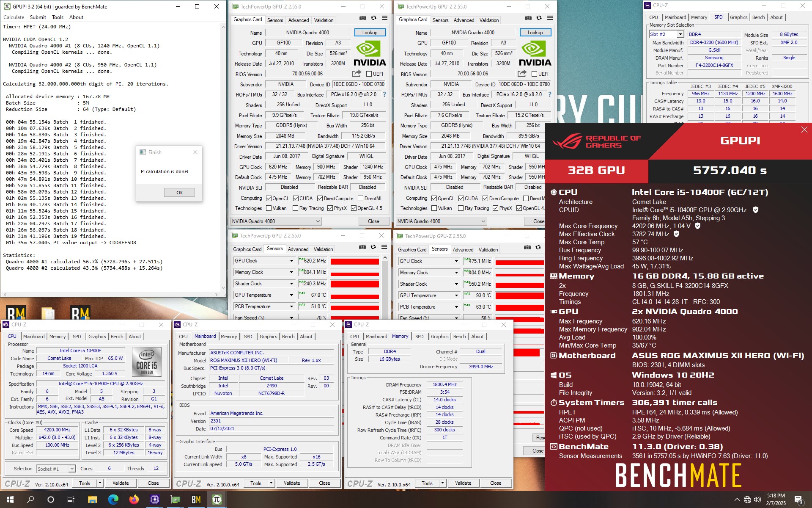Open notification center icon in system tray

point(798,500)
